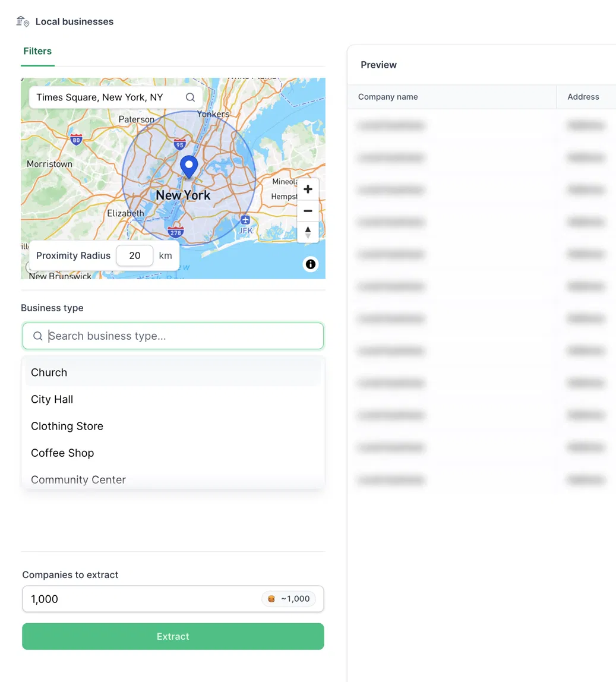616x682 pixels.
Task: Click the Yonkers label on map
Action: point(213,114)
